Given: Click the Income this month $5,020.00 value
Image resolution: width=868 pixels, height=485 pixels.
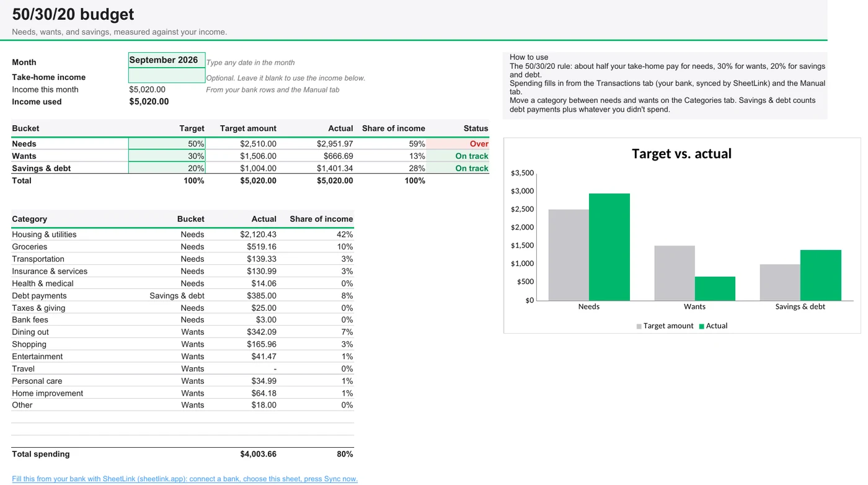Looking at the screenshot, I should (x=148, y=89).
